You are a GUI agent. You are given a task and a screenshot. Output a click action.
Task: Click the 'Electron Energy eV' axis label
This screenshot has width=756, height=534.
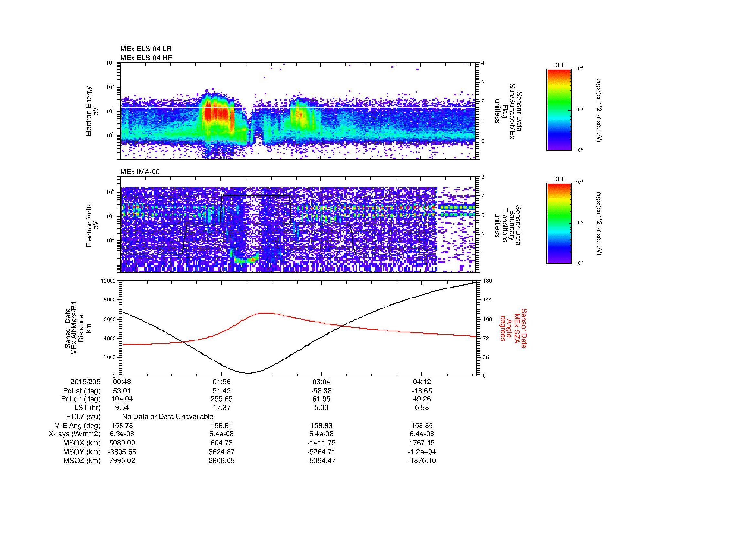(x=92, y=111)
